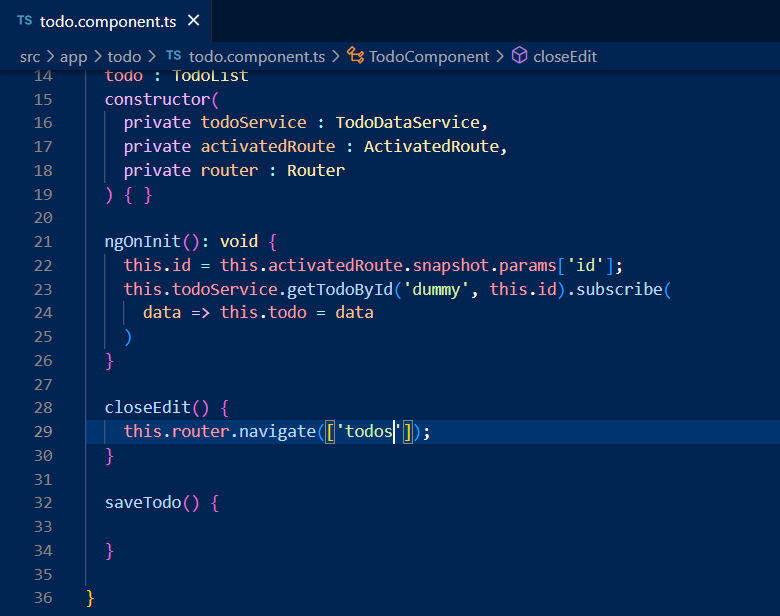This screenshot has width=780, height=616.
Task: Open the todo breadcrumb folder
Action: pyautogui.click(x=124, y=57)
